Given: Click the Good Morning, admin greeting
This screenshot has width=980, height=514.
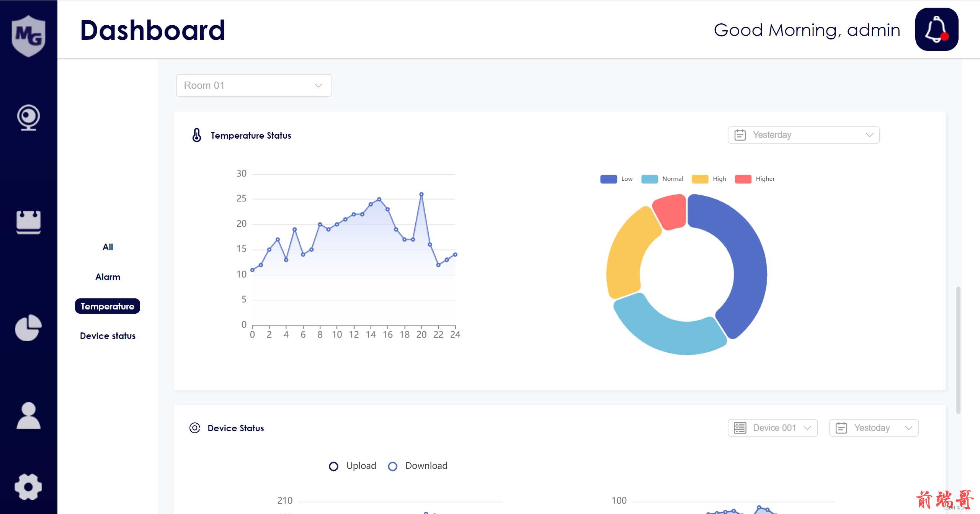Looking at the screenshot, I should [x=807, y=30].
